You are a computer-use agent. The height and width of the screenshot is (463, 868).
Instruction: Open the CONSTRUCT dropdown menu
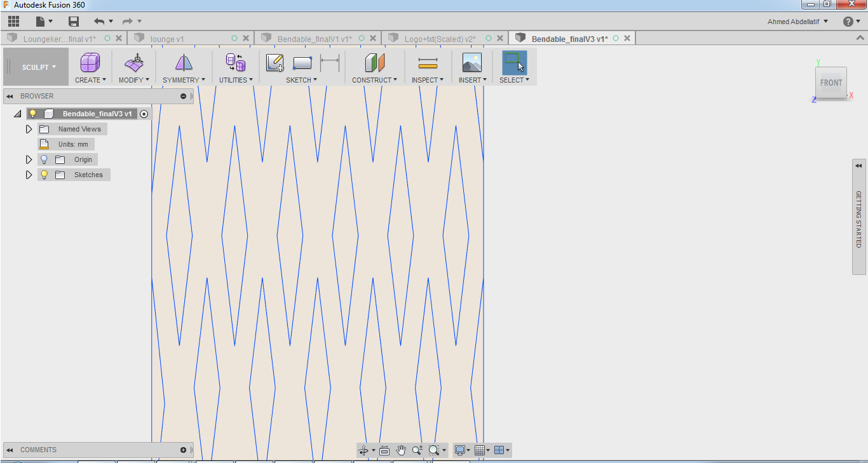click(375, 80)
